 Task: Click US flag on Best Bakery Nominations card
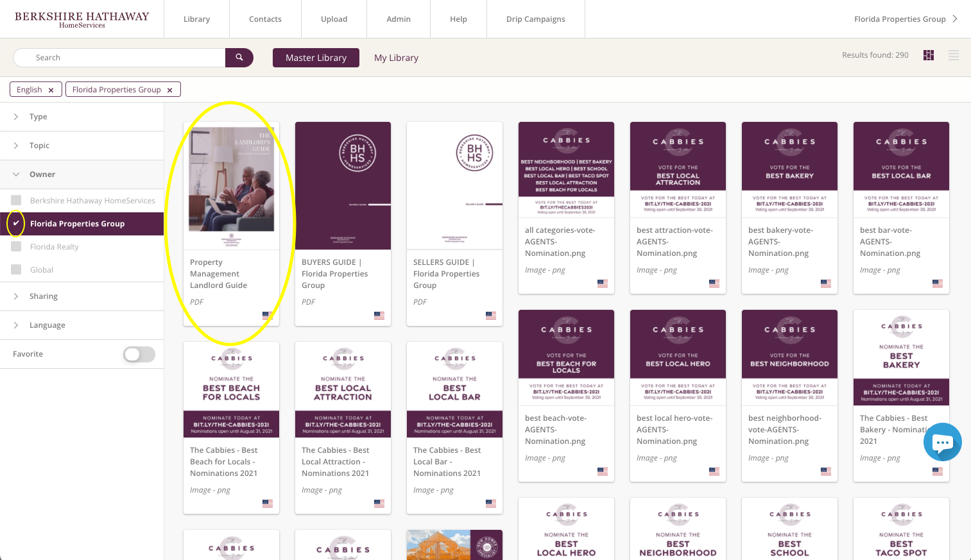click(938, 471)
